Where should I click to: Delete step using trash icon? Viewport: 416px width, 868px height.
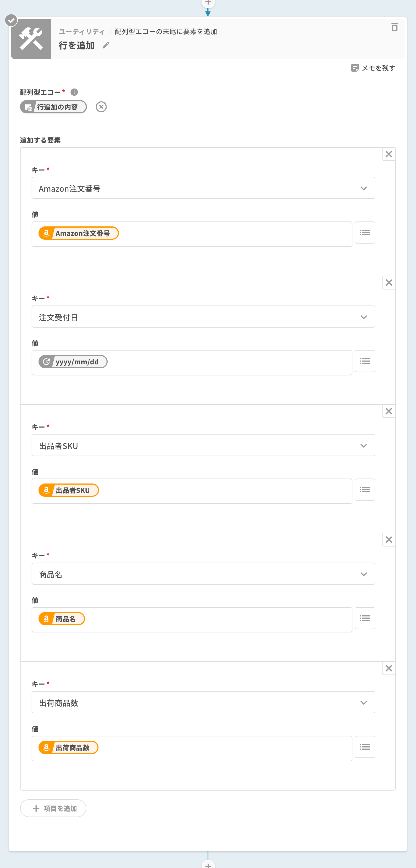coord(394,27)
